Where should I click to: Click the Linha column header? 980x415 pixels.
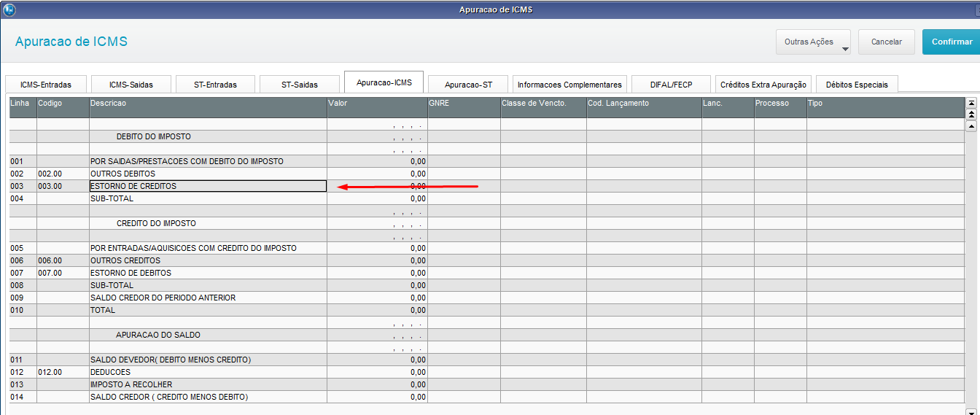(x=23, y=107)
